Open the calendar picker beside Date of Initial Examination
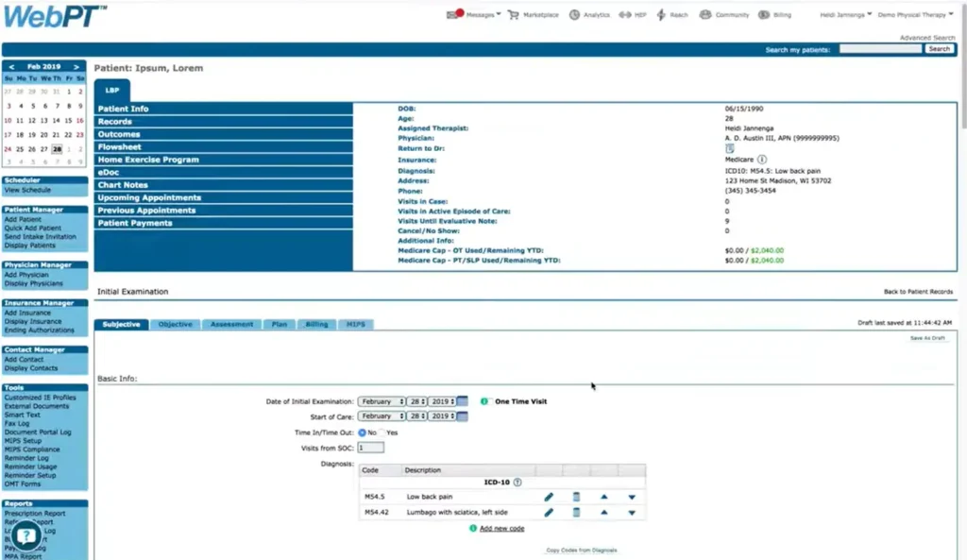This screenshot has height=560, width=967. point(462,400)
